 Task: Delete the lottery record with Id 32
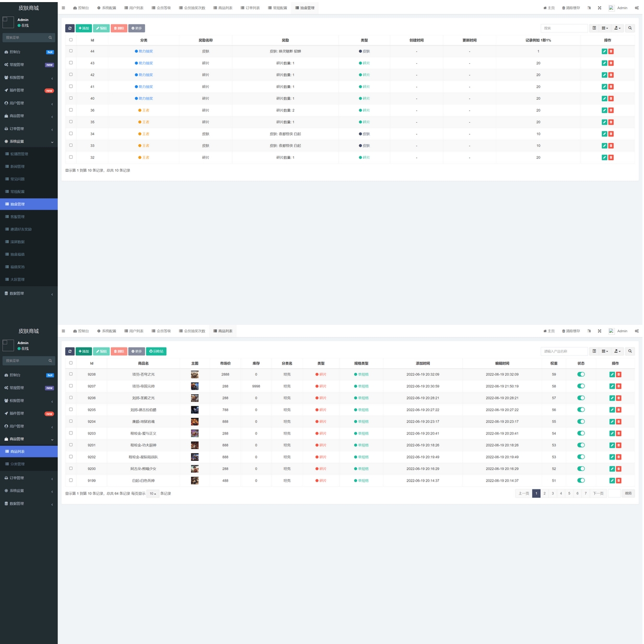click(x=611, y=157)
